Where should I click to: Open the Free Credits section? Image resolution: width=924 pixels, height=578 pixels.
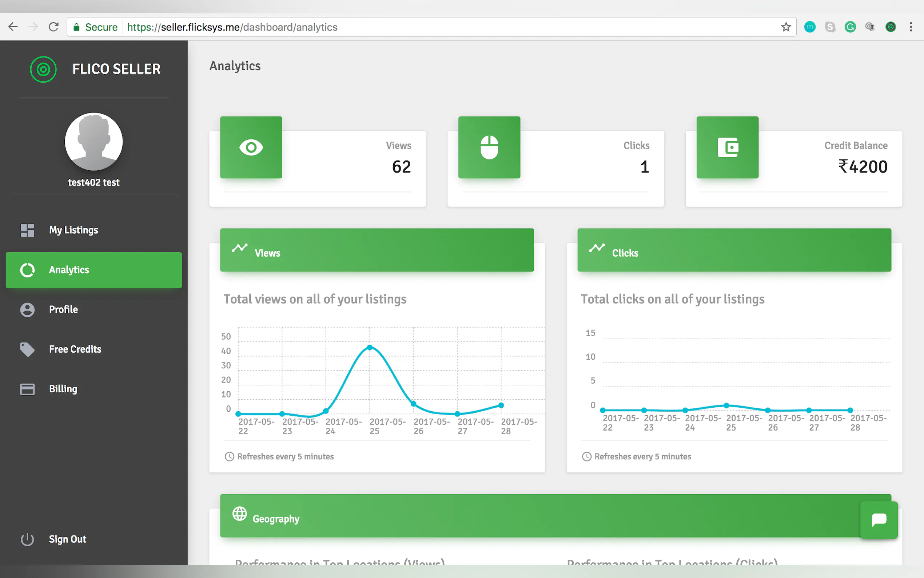pos(75,349)
